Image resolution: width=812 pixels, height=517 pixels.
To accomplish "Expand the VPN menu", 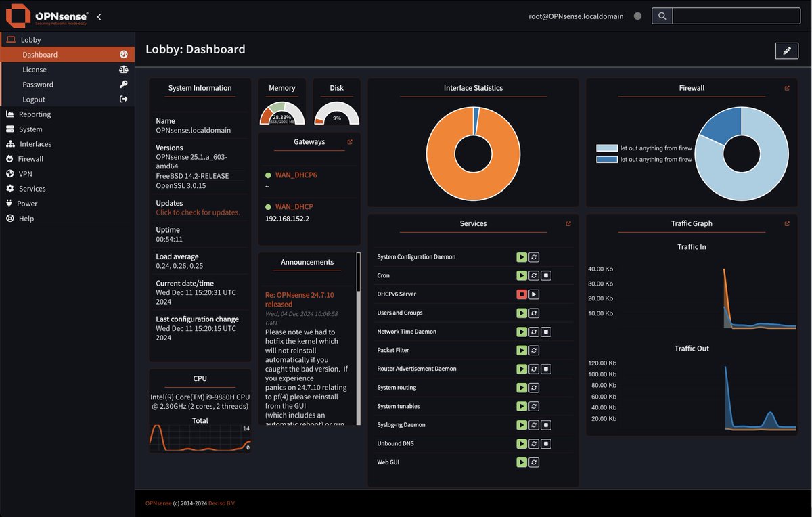I will [68, 174].
